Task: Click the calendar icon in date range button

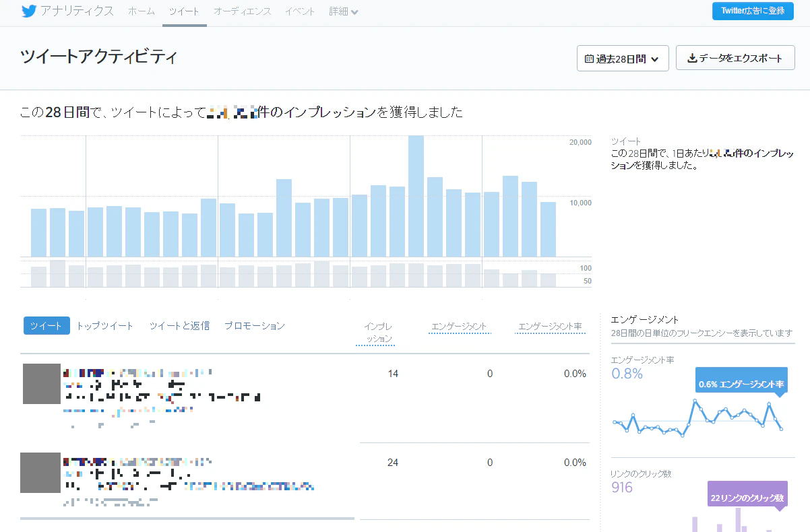Action: coord(589,59)
